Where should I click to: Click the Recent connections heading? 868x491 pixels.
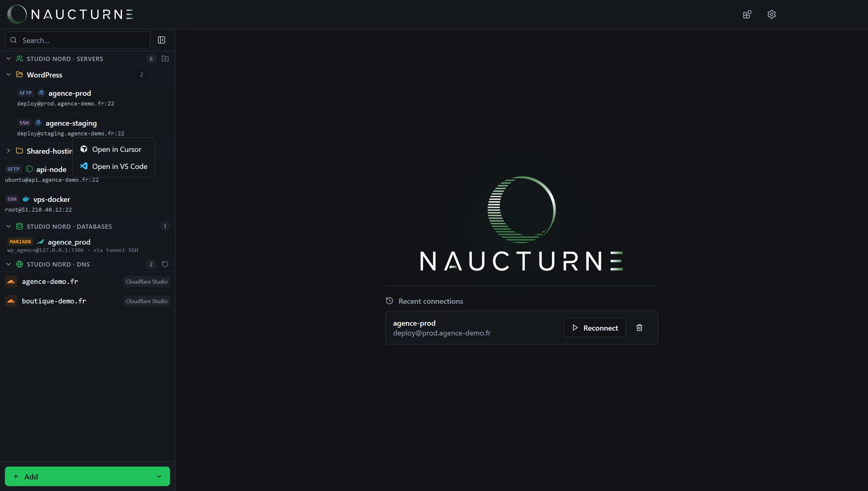[x=431, y=301]
